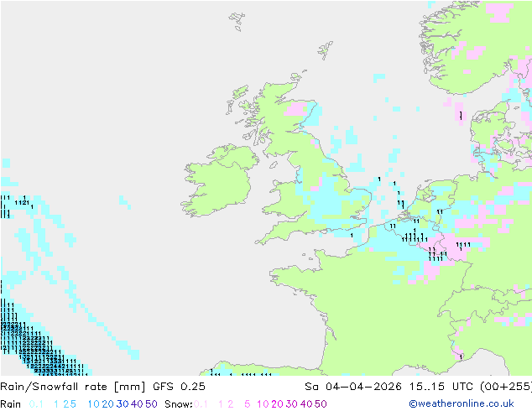Select the rain legend value 50
Screen dimensions: 532x411
pyautogui.click(x=151, y=404)
